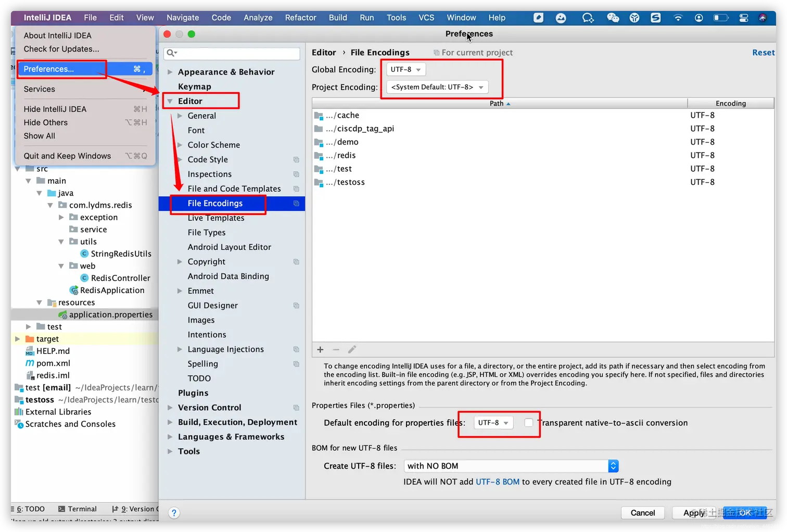Open the Create UTF-8 files combo box
The width and height of the screenshot is (787, 532).
pyautogui.click(x=511, y=466)
